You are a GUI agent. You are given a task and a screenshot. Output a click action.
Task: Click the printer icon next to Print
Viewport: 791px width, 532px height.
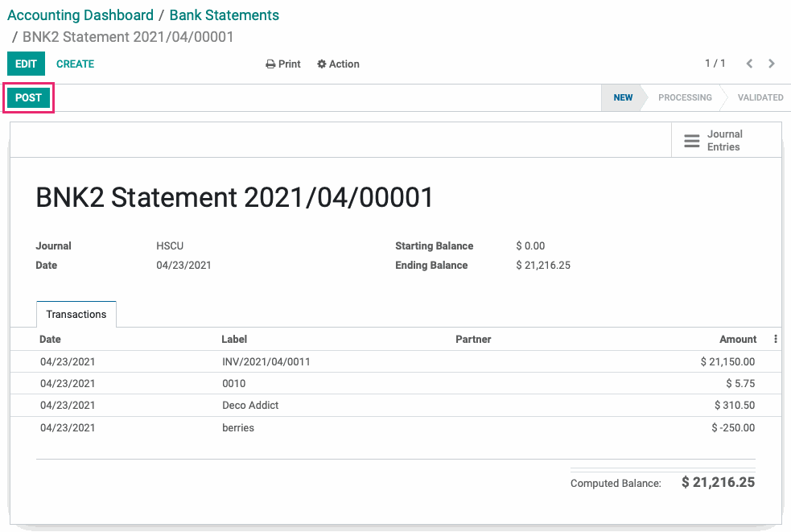tap(270, 64)
